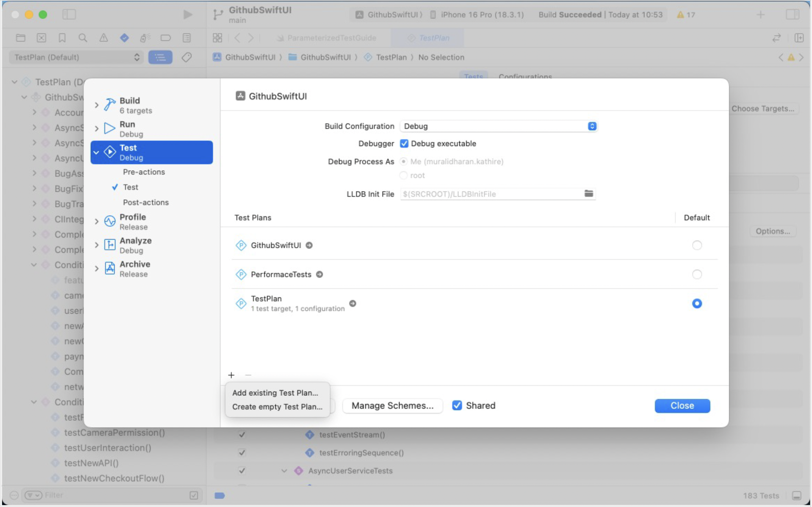This screenshot has width=812, height=507.
Task: Click the iPhone 16 Pro destination selector
Action: [478, 15]
